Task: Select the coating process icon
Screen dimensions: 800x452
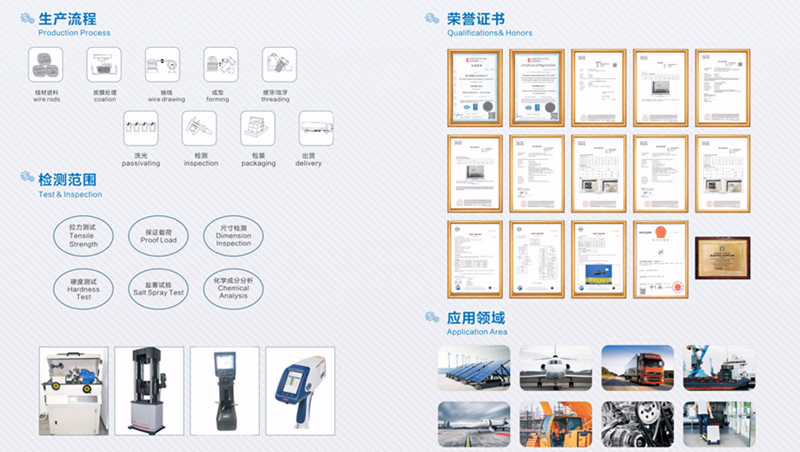Action: 104,65
